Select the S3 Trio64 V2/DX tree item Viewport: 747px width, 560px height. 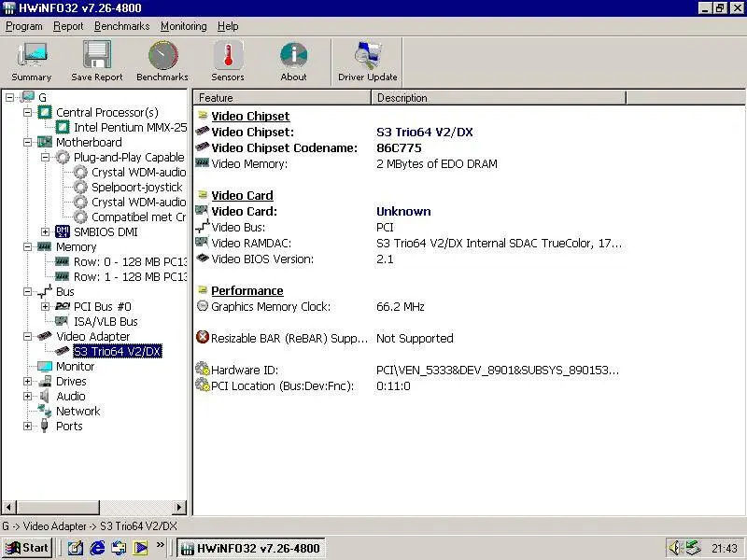(118, 352)
